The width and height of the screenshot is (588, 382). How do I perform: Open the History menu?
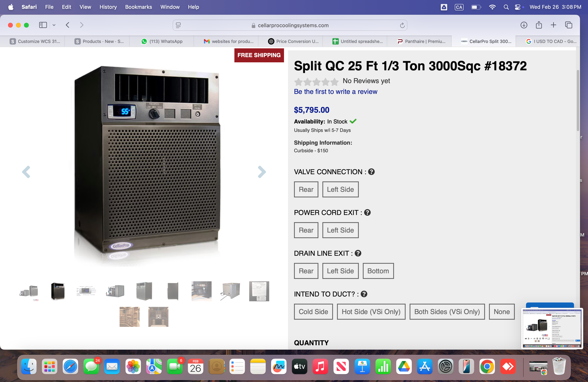click(x=108, y=7)
